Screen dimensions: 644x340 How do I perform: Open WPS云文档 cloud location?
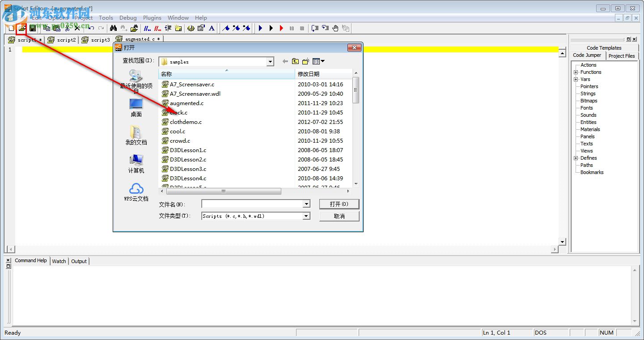click(x=136, y=192)
